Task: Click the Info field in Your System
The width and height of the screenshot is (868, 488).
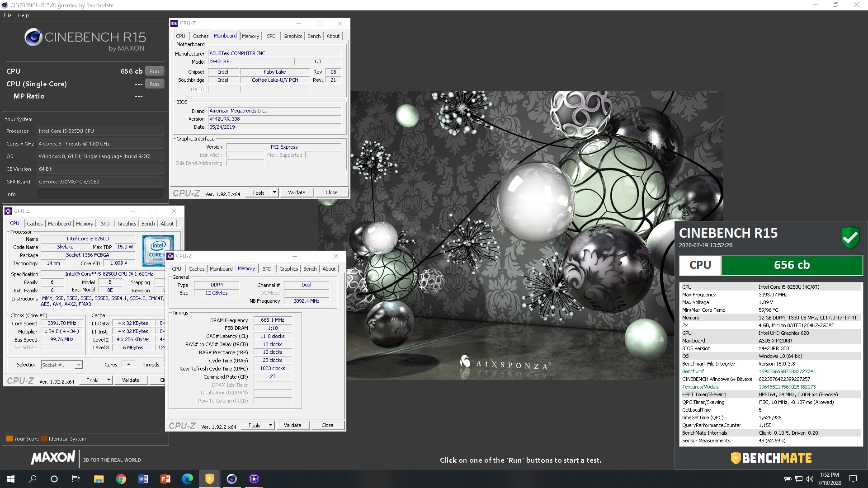Action: 100,194
